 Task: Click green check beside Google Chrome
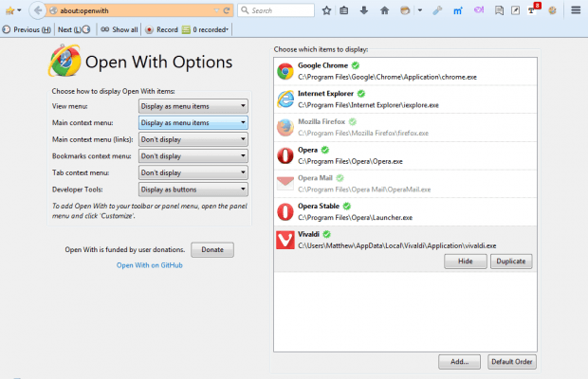[x=356, y=65]
